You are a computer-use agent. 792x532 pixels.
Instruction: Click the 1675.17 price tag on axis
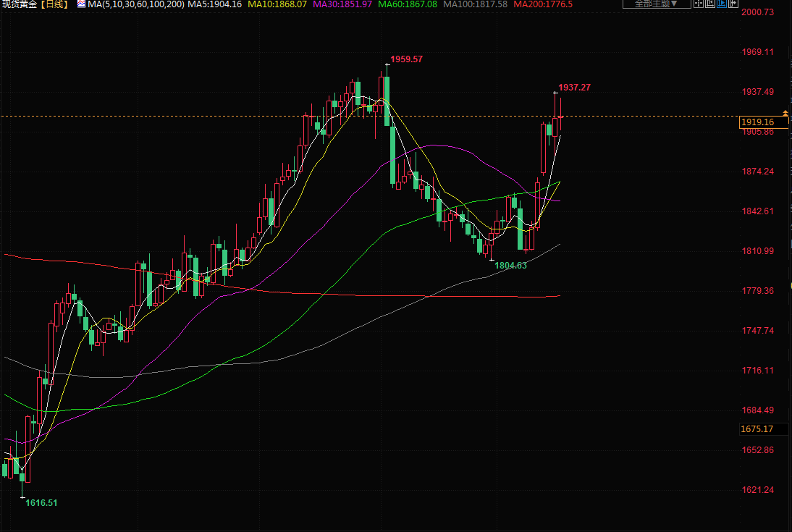click(x=757, y=429)
